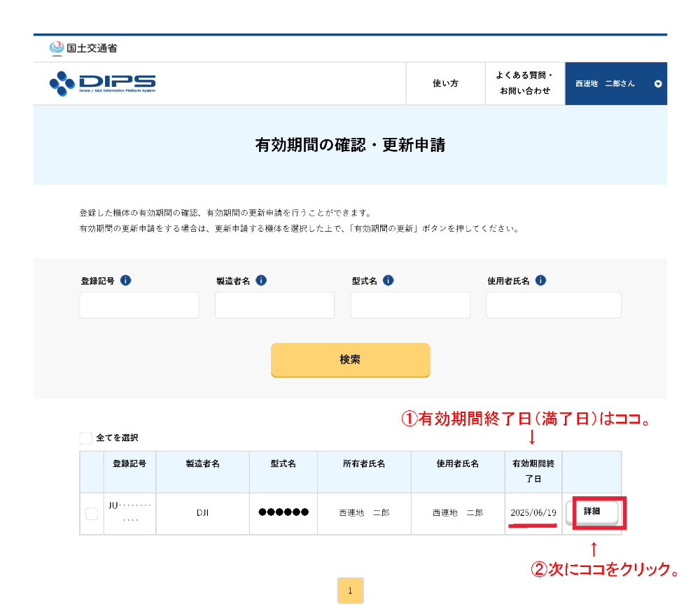Click the 検索 search button

[x=351, y=360]
